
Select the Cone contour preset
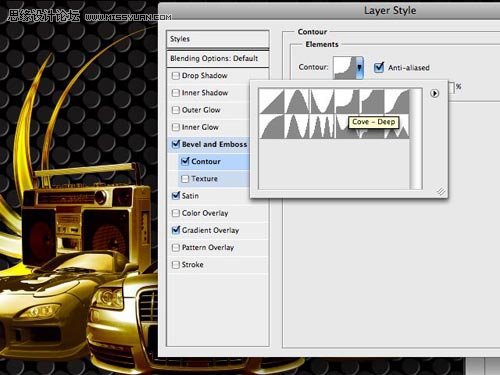[x=297, y=101]
